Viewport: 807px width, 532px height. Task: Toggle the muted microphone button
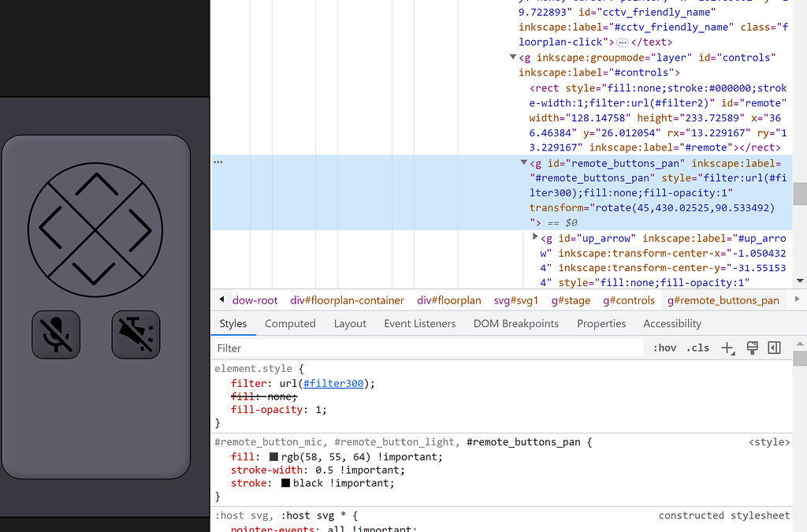click(56, 334)
